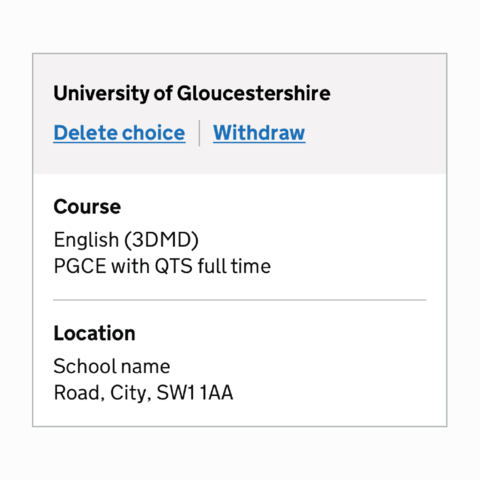Click the horizontal separator line above Location
480x480 pixels.
[240, 300]
